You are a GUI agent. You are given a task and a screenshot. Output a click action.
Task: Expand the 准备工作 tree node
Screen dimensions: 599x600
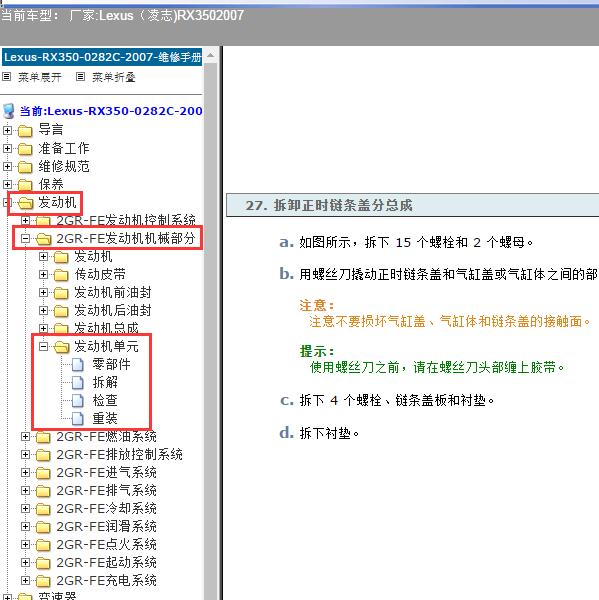pyautogui.click(x=7, y=148)
